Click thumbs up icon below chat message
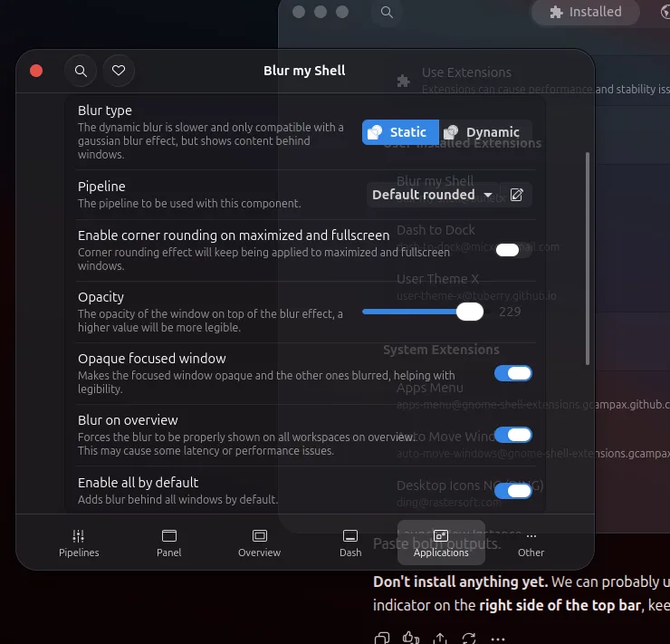The image size is (670, 644). (411, 639)
